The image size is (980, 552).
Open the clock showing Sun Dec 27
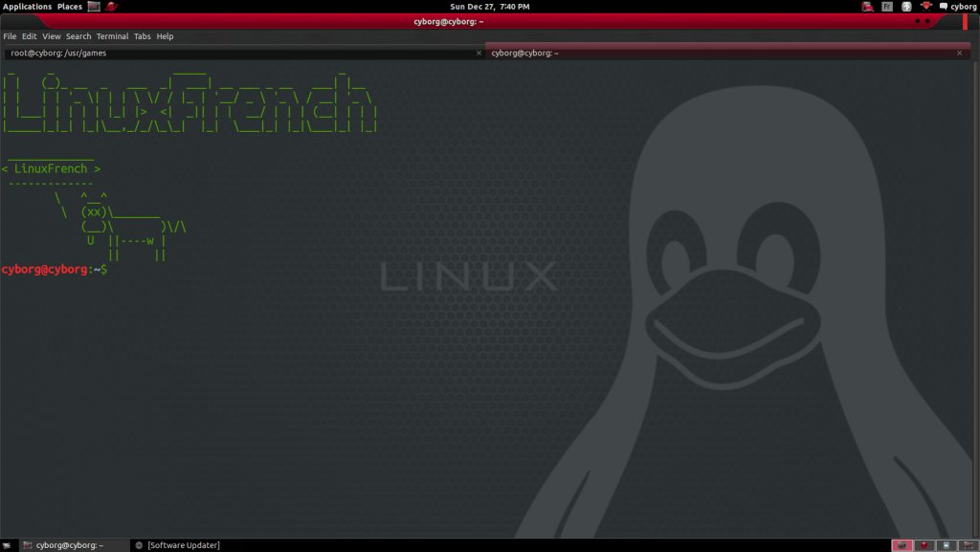(489, 7)
